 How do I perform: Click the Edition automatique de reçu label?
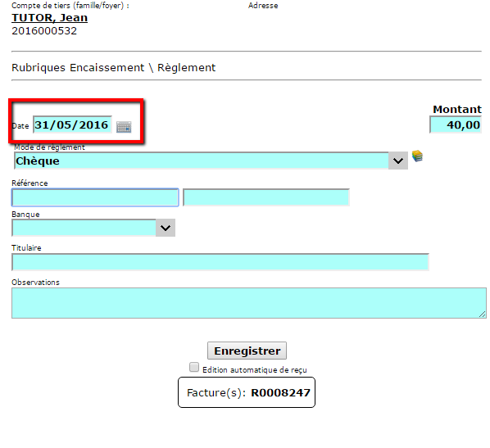point(255,370)
